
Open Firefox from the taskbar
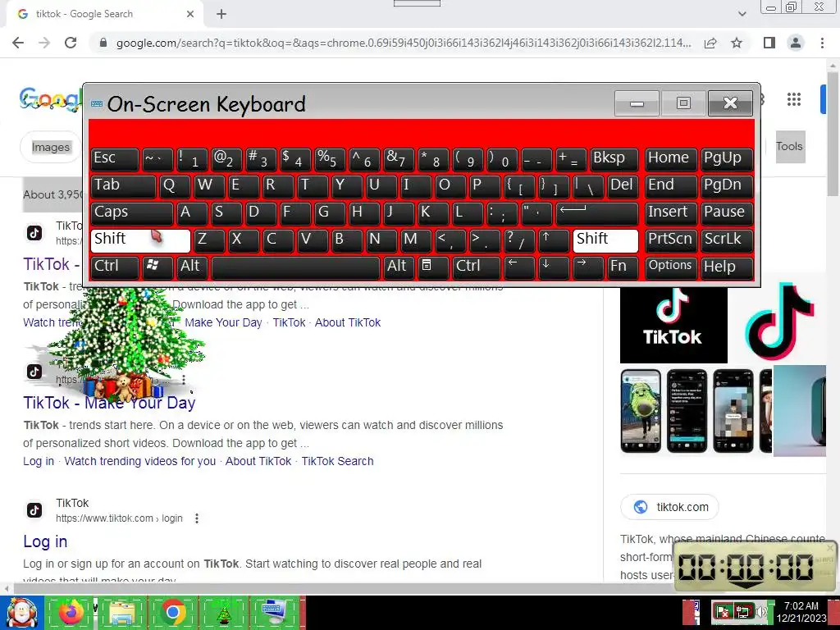70,612
